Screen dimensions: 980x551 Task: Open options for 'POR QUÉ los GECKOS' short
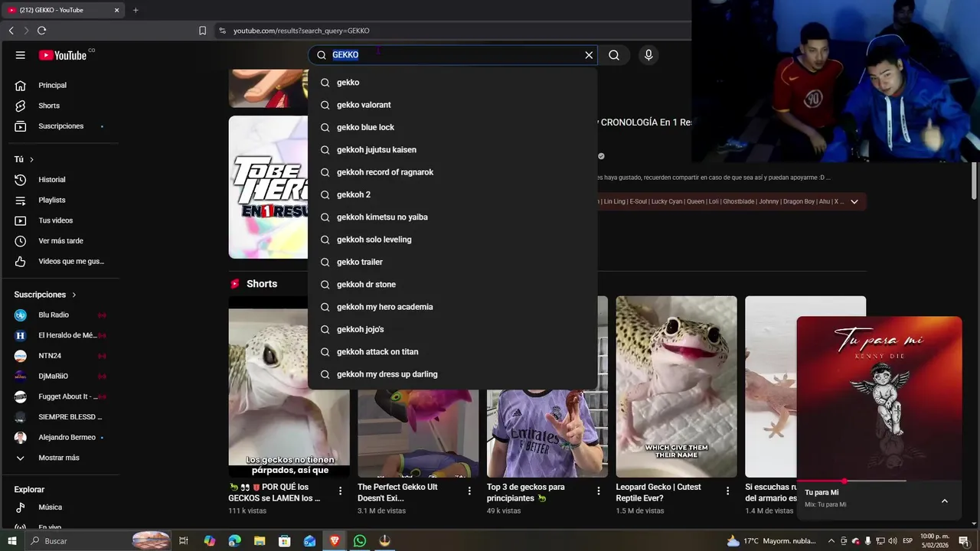coord(341,491)
